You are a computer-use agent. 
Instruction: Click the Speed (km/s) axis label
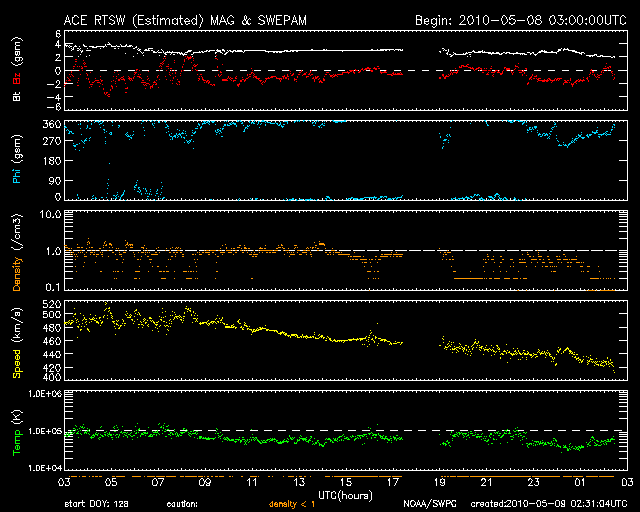click(17, 340)
